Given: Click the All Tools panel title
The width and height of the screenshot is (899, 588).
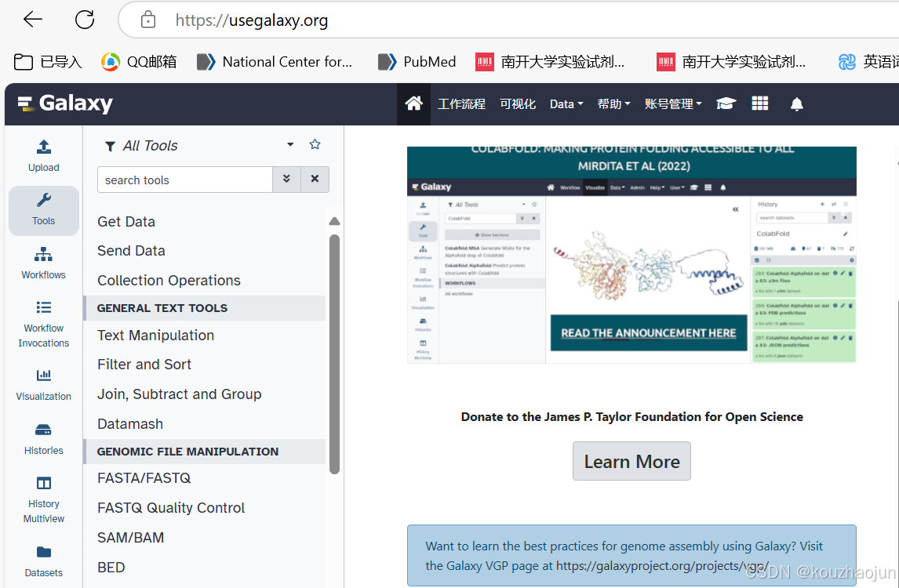Looking at the screenshot, I should 150,146.
